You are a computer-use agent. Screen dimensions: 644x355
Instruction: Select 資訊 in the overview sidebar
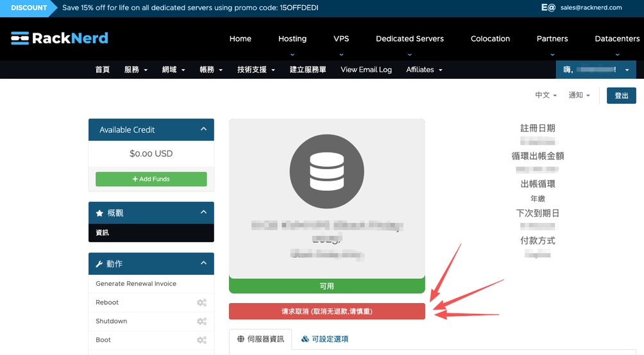(x=151, y=233)
